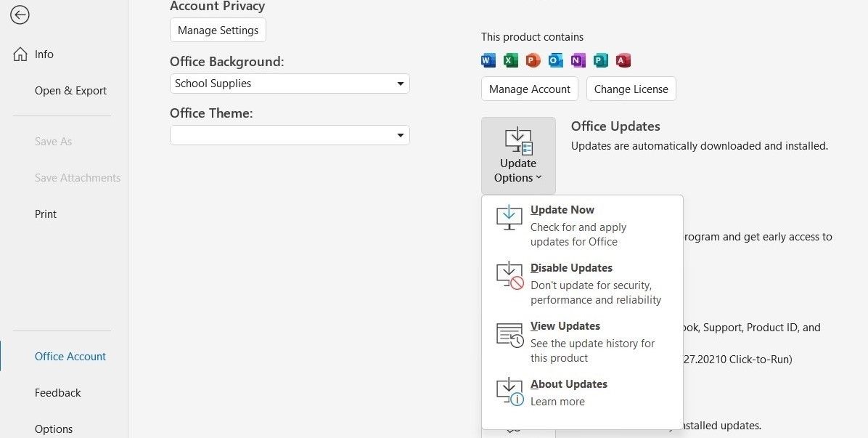The height and width of the screenshot is (438, 868).
Task: Click the School Supplies value
Action: click(213, 84)
